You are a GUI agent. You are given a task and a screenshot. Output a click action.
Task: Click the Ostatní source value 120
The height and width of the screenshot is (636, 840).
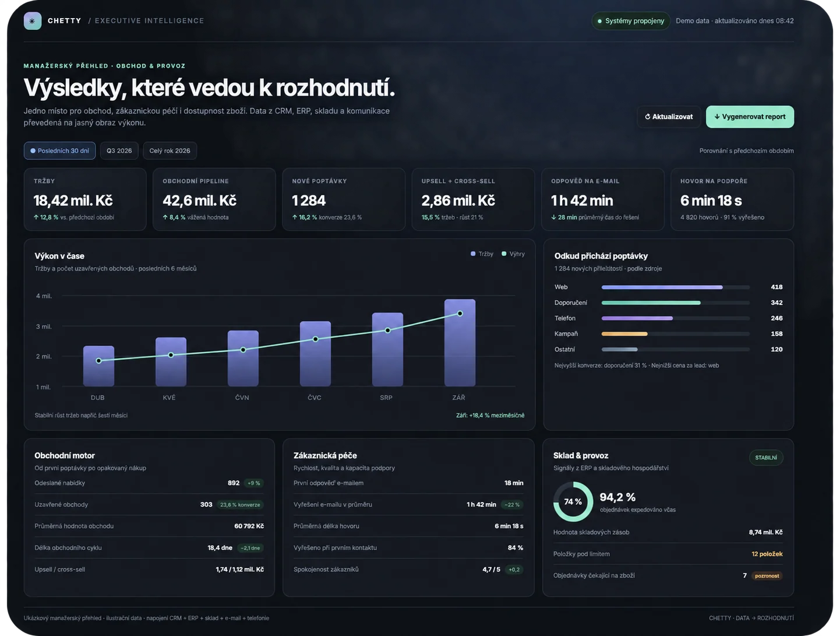(777, 350)
